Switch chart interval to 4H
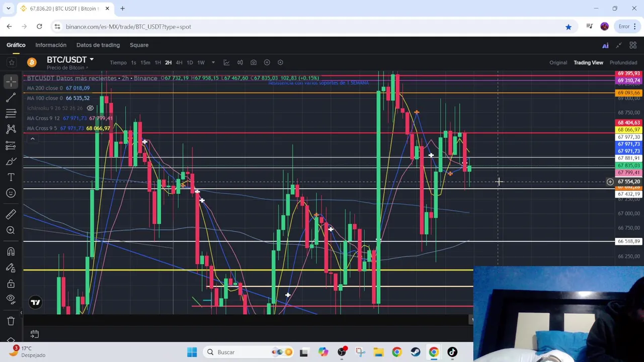This screenshot has width=644, height=362. tap(179, 62)
